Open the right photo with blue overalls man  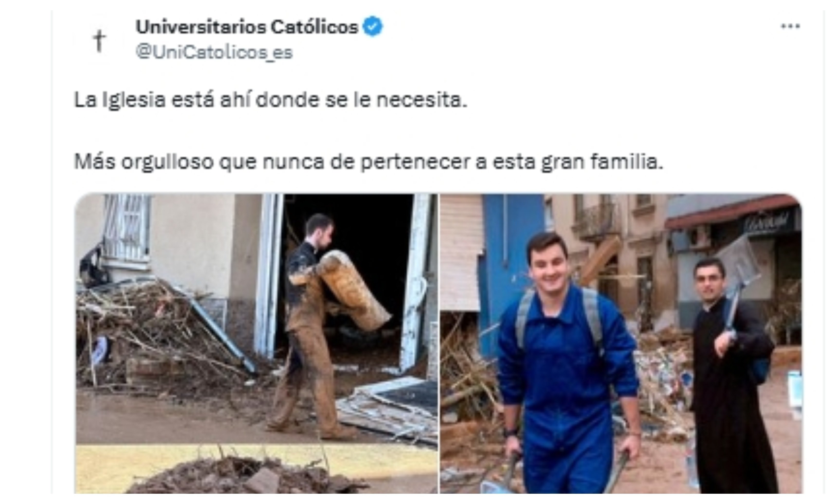(621, 343)
